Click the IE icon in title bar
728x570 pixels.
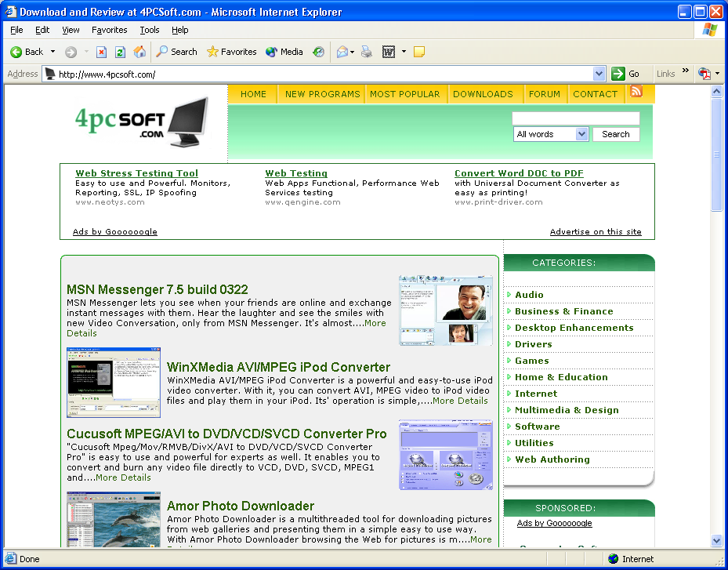click(11, 11)
